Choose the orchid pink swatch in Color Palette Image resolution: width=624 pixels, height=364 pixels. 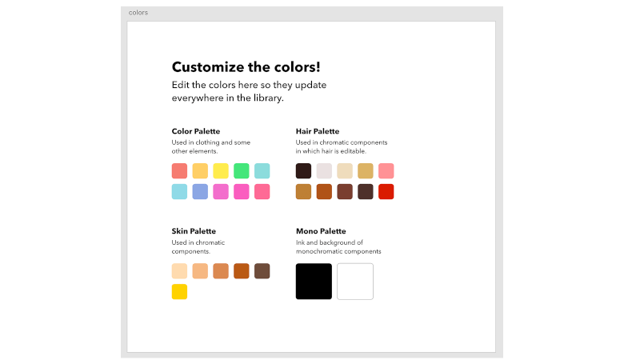click(x=221, y=191)
